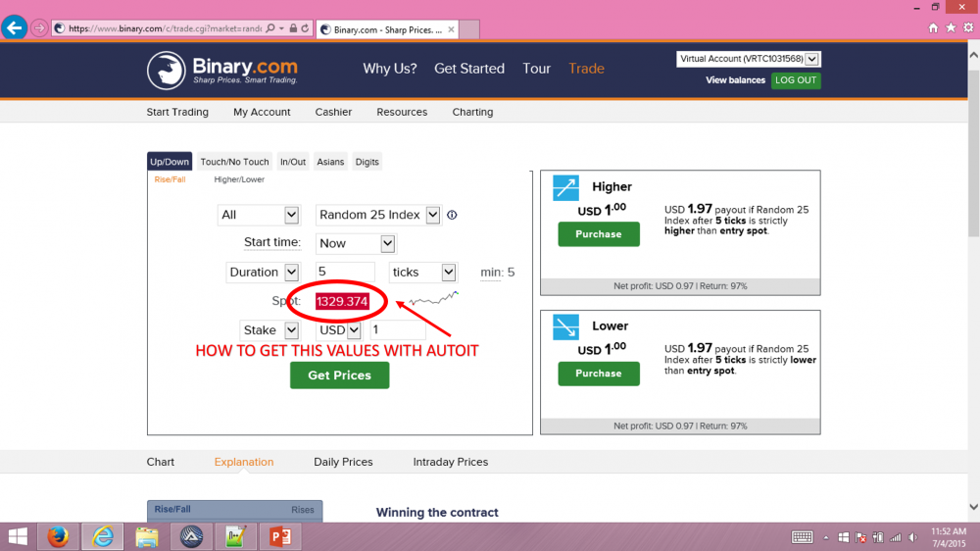Open PowerPoint from the taskbar
This screenshot has width=980, height=551.
click(x=280, y=536)
